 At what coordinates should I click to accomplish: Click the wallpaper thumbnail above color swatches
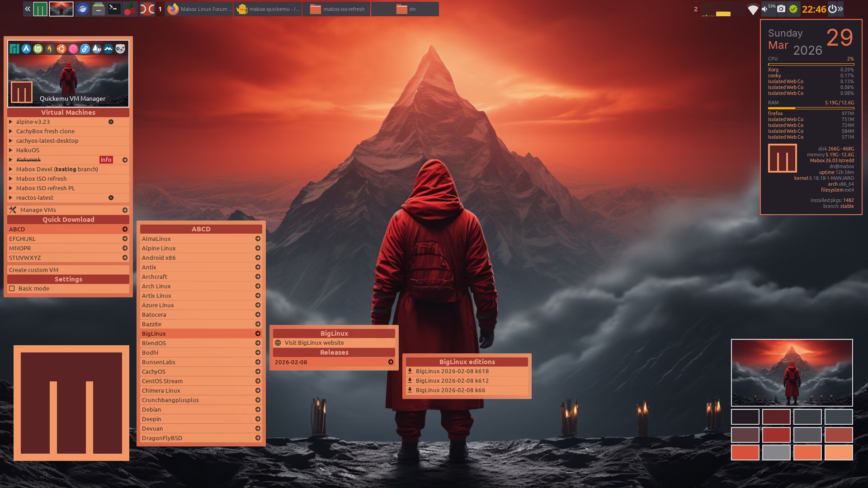click(792, 372)
